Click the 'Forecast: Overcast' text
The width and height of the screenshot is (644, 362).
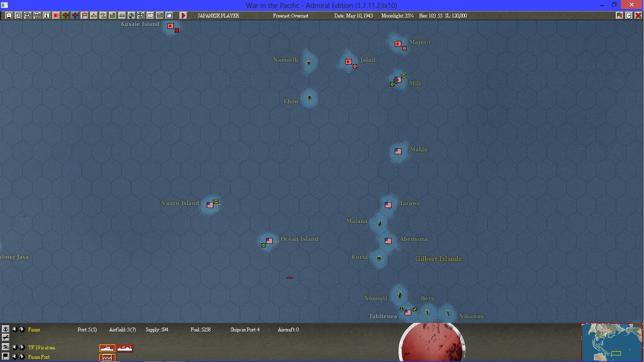(291, 16)
